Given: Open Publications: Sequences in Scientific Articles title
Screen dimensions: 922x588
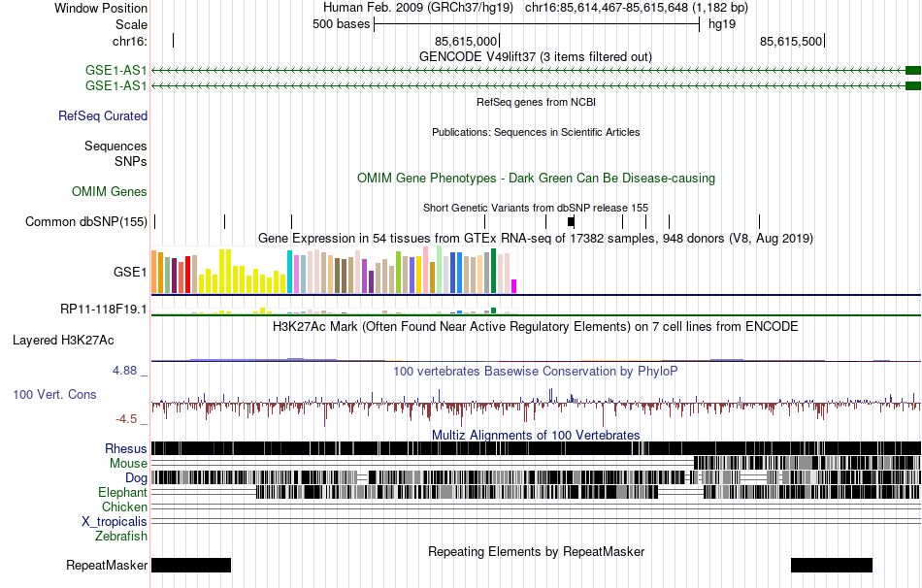Looking at the screenshot, I should [536, 132].
